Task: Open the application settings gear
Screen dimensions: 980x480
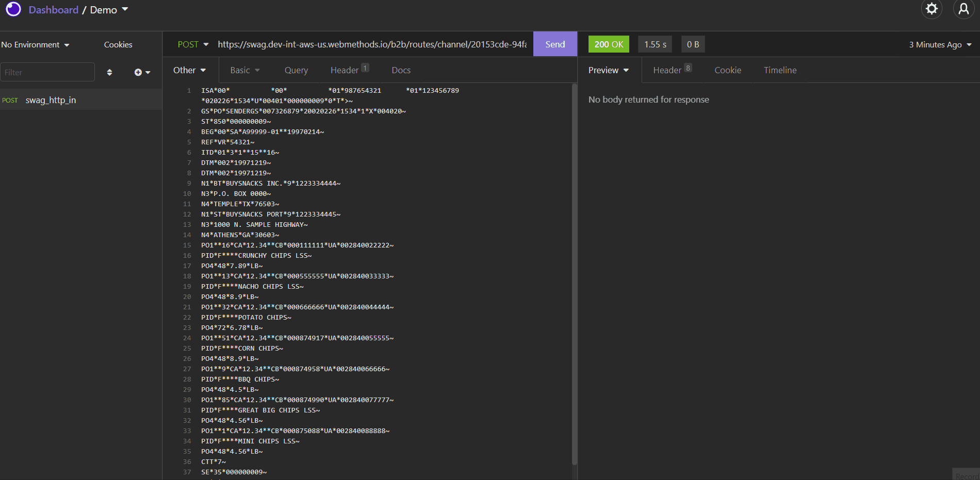Action: tap(932, 9)
